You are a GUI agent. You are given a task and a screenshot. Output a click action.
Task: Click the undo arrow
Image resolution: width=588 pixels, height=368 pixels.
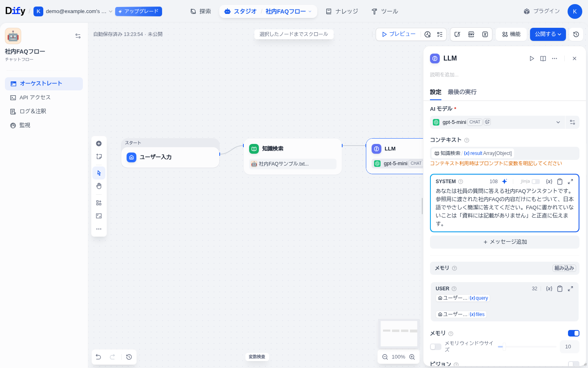tap(98, 357)
